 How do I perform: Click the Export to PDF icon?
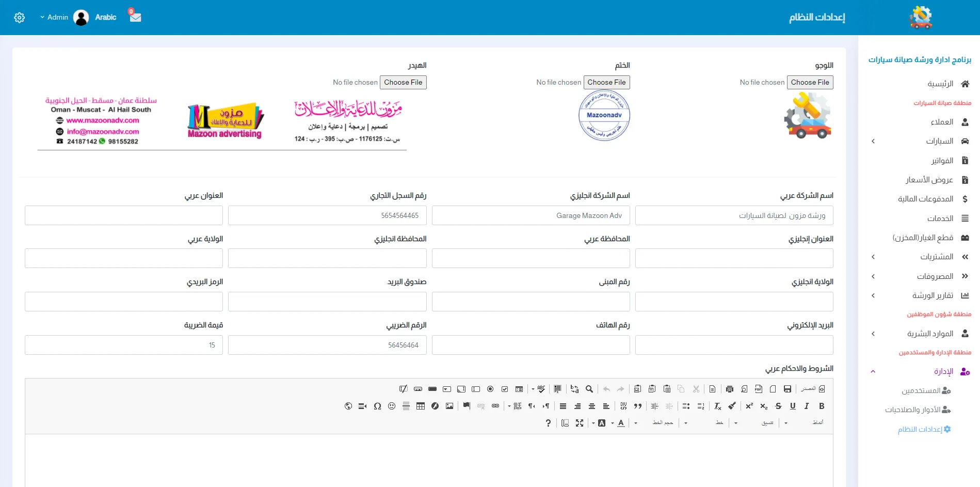(758, 389)
